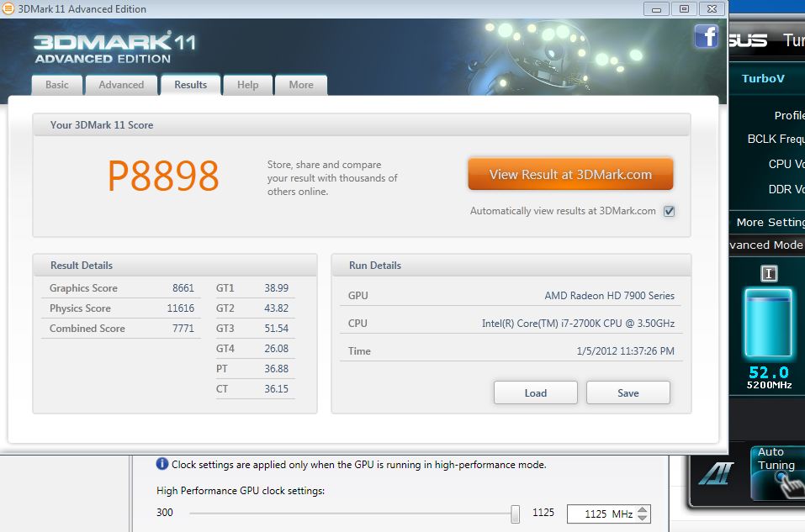This screenshot has width=805, height=532.
Task: Click the Load button in Run Details
Action: (536, 393)
